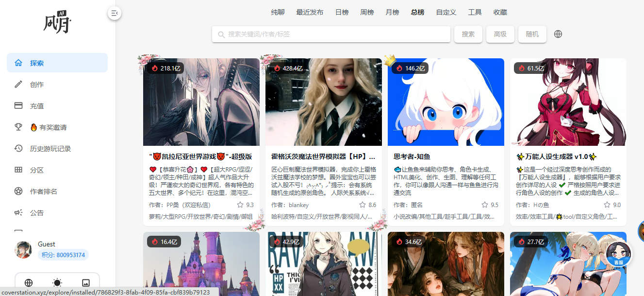
Task: Open 充值 via the card icon
Action: [18, 105]
